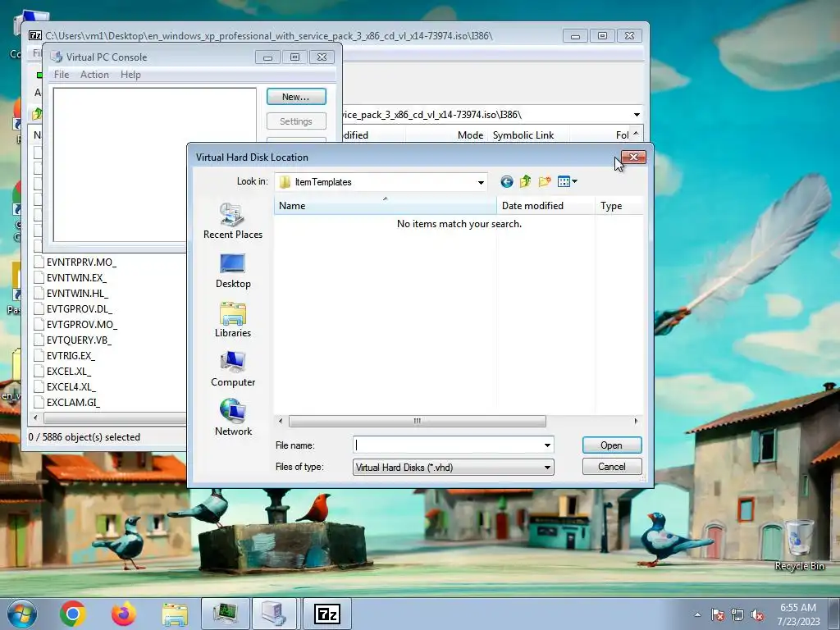Click the 7-Zip horizontal scrollbar left arrow

coord(36,418)
